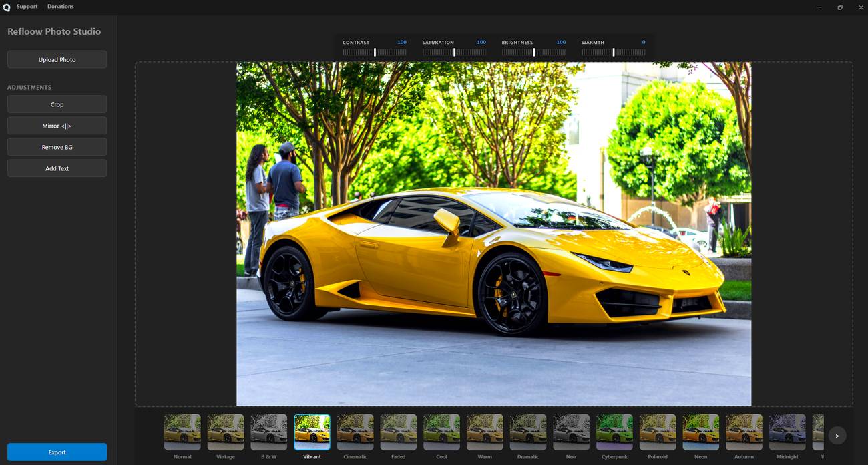The width and height of the screenshot is (868, 465).
Task: Open the Support menu
Action: (27, 7)
